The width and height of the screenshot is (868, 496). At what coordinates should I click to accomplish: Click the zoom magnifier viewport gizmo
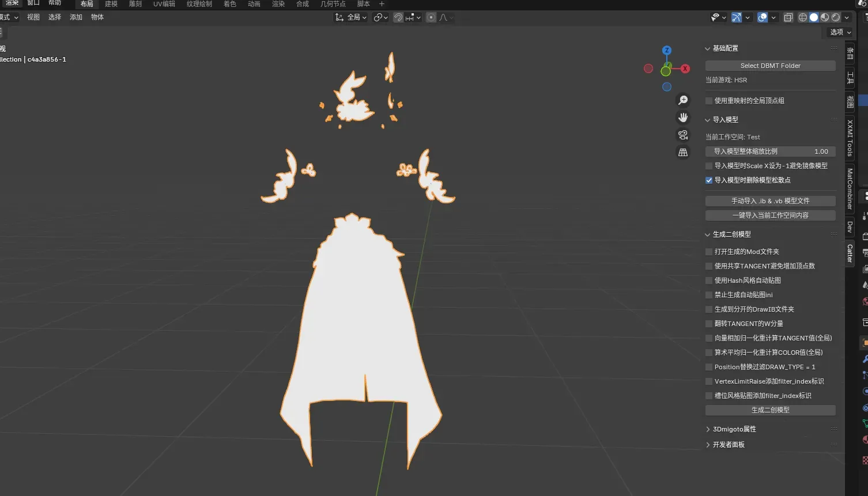pyautogui.click(x=683, y=100)
